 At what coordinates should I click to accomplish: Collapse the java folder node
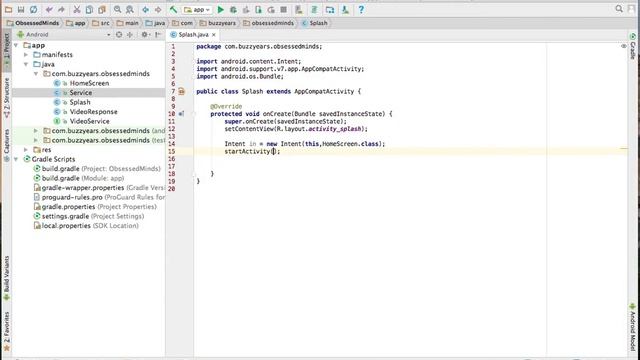[26, 64]
